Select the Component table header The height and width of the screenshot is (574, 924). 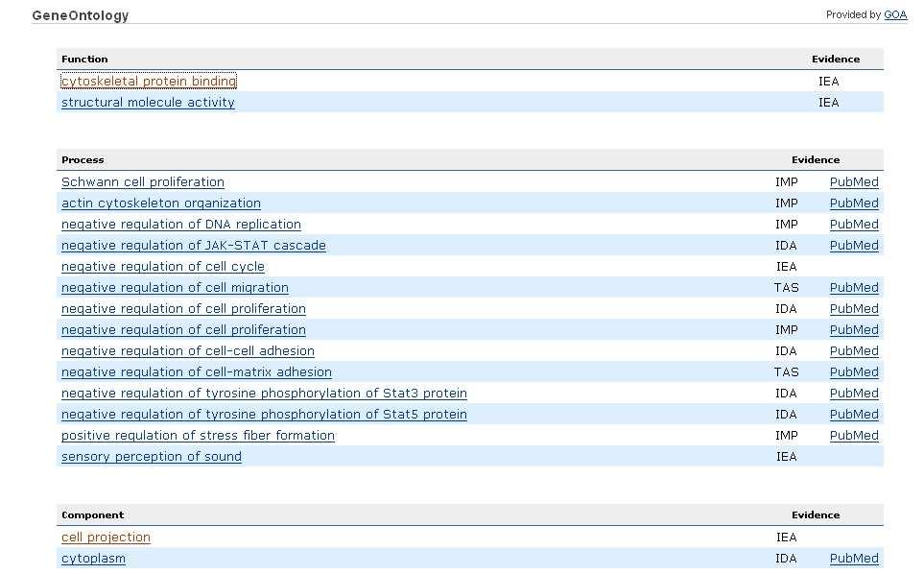tap(92, 515)
